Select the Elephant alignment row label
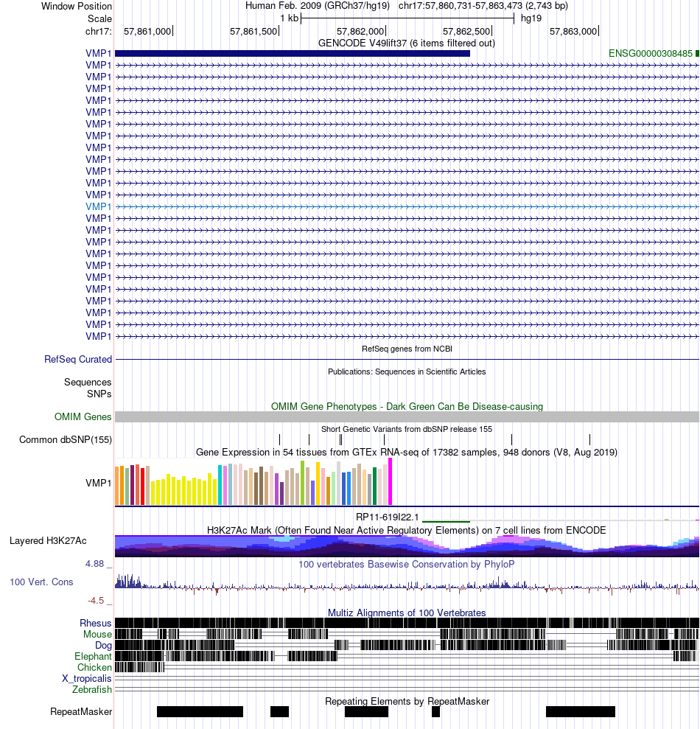 click(x=93, y=657)
